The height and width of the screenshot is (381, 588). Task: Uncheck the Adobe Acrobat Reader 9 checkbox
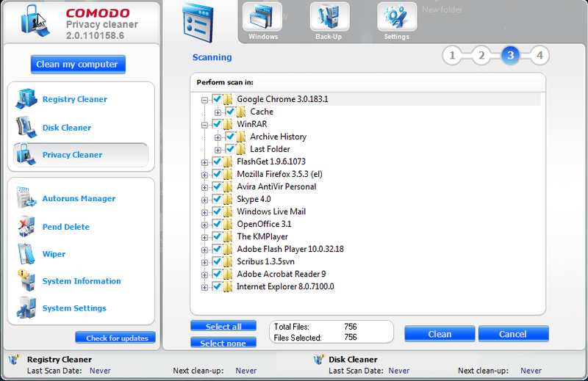pyautogui.click(x=217, y=274)
